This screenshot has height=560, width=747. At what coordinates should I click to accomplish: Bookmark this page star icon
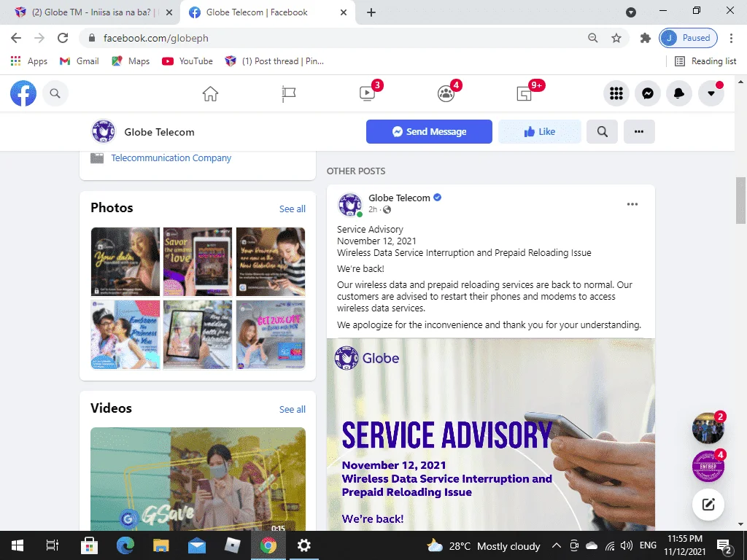click(616, 38)
